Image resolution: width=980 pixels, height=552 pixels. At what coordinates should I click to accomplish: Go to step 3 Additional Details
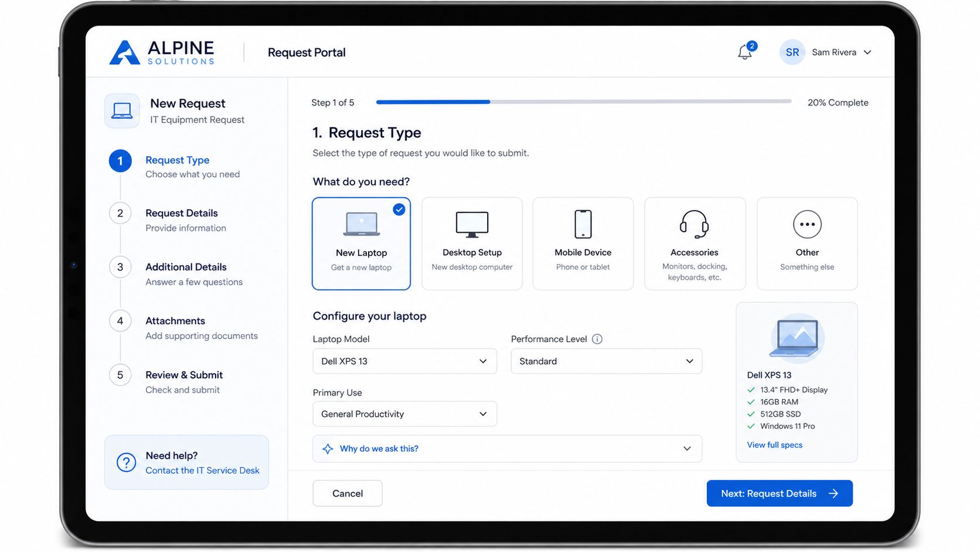coord(176,274)
